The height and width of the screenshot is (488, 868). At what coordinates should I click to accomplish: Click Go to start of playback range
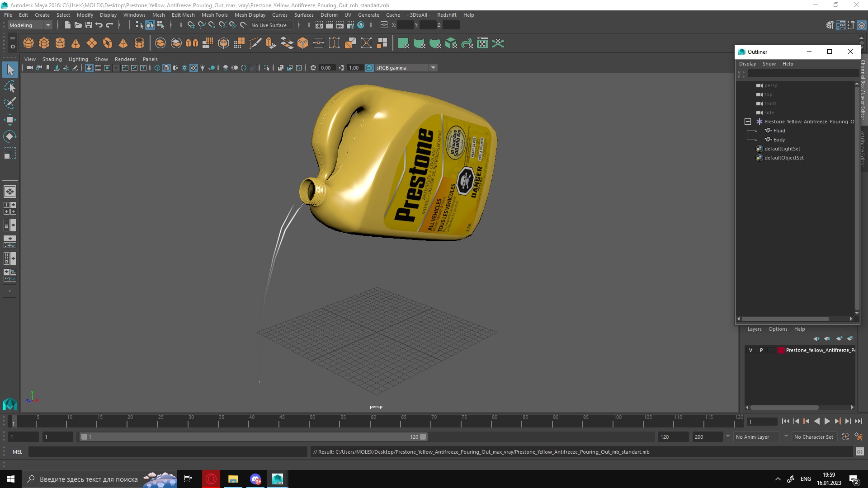click(785, 421)
